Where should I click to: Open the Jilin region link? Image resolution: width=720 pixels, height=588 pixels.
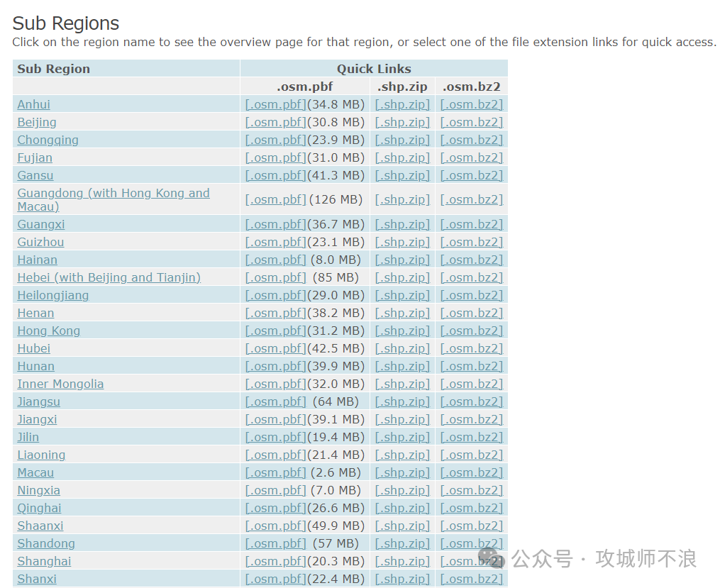[28, 438]
